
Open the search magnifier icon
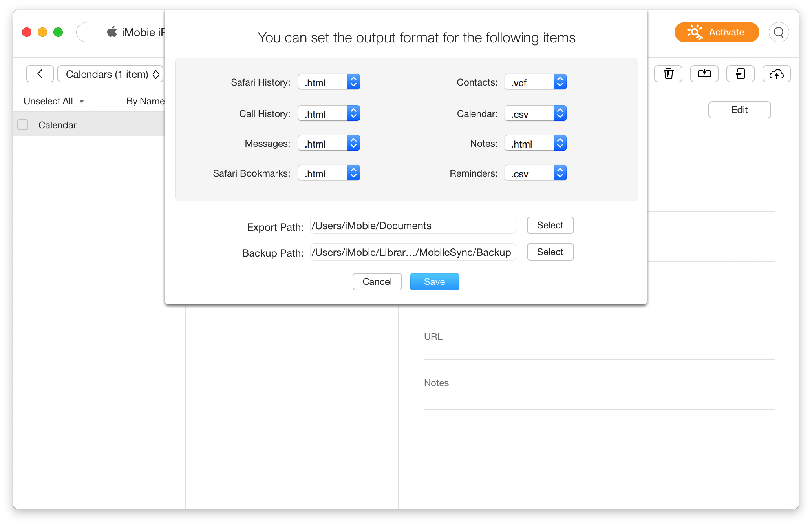(779, 32)
